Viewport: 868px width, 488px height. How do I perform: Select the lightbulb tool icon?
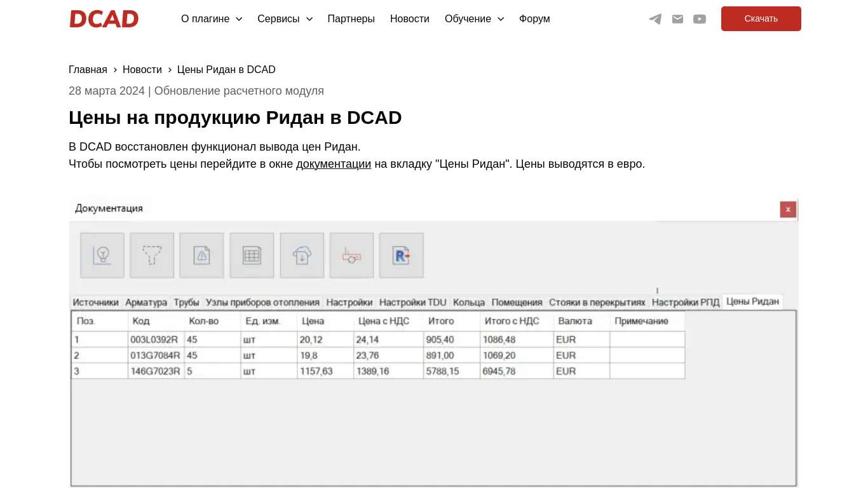click(x=102, y=255)
